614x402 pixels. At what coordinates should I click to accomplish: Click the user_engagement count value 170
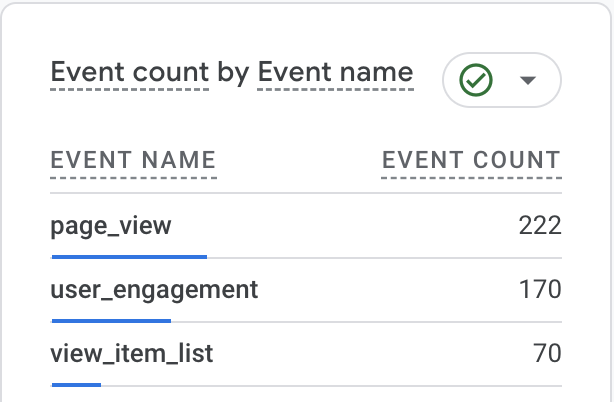(x=540, y=290)
